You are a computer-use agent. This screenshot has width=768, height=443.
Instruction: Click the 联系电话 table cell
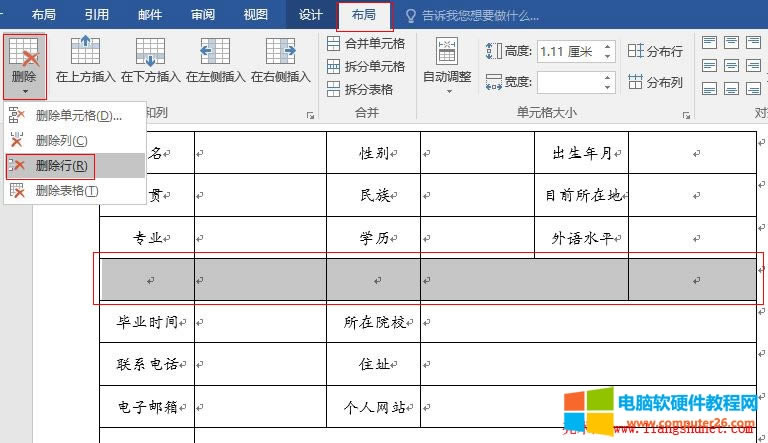click(147, 364)
